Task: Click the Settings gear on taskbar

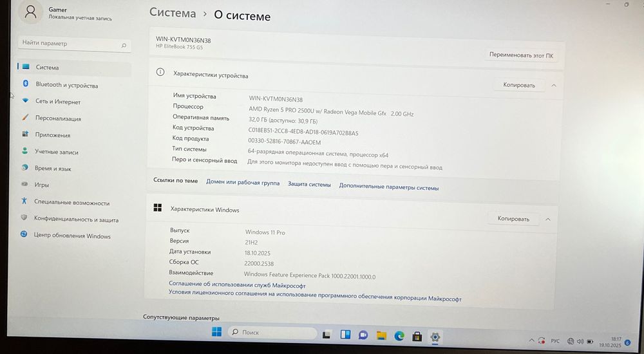Action: (x=435, y=337)
